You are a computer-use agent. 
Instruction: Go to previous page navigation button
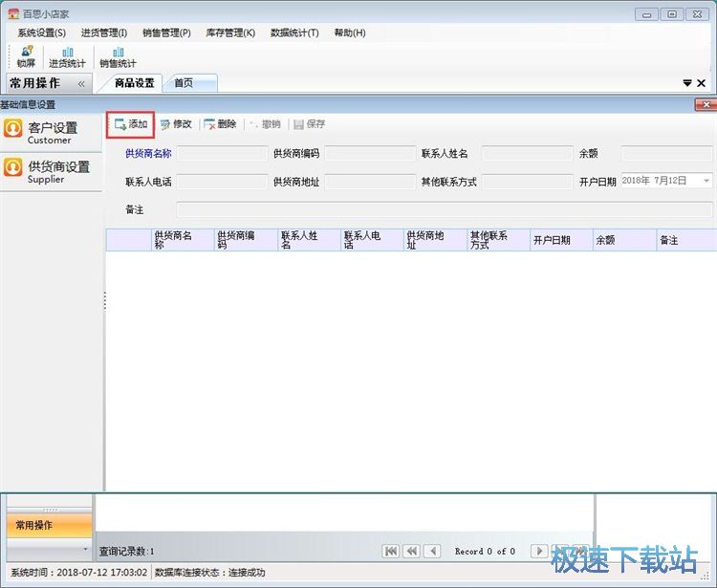point(411,552)
